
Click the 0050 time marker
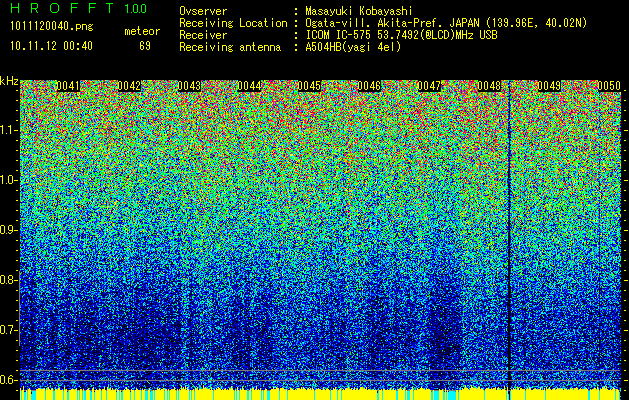(609, 86)
